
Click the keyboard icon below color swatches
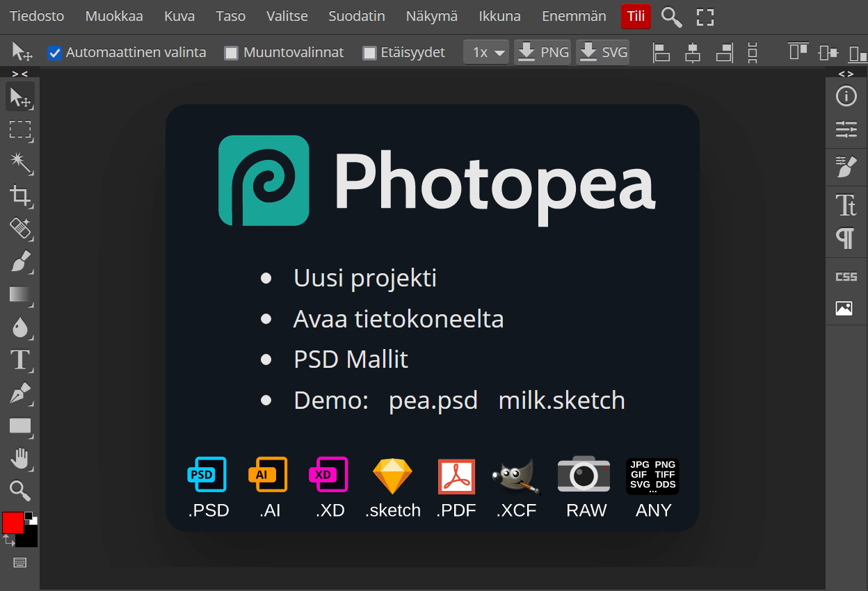20,562
